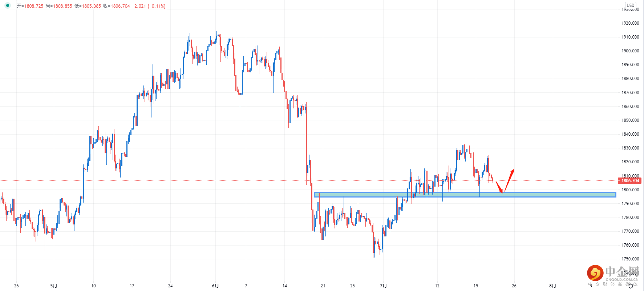Viewport: 644px width, 291px height.
Task: Click the green market status dot
Action: click(7, 6)
